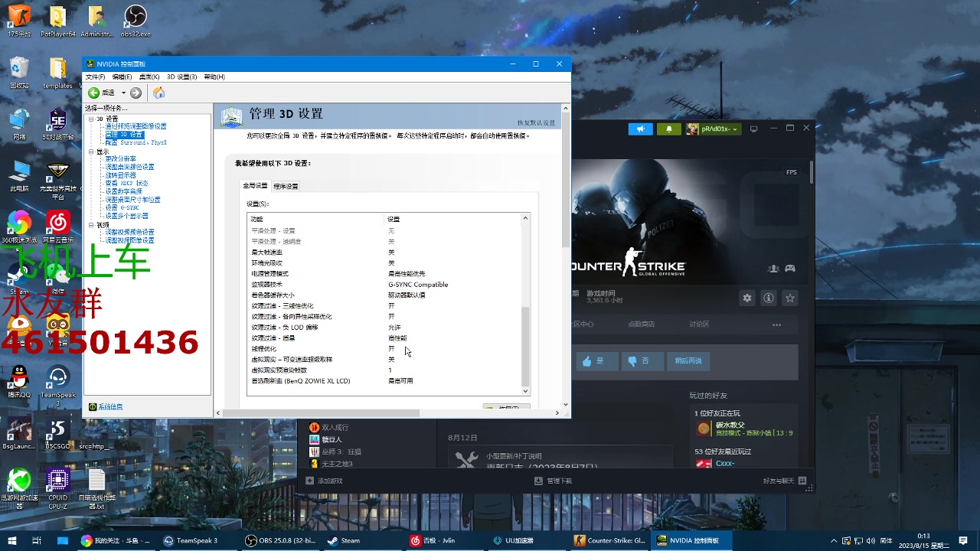
Task: Open the 帮助(H) menu
Action: (214, 77)
